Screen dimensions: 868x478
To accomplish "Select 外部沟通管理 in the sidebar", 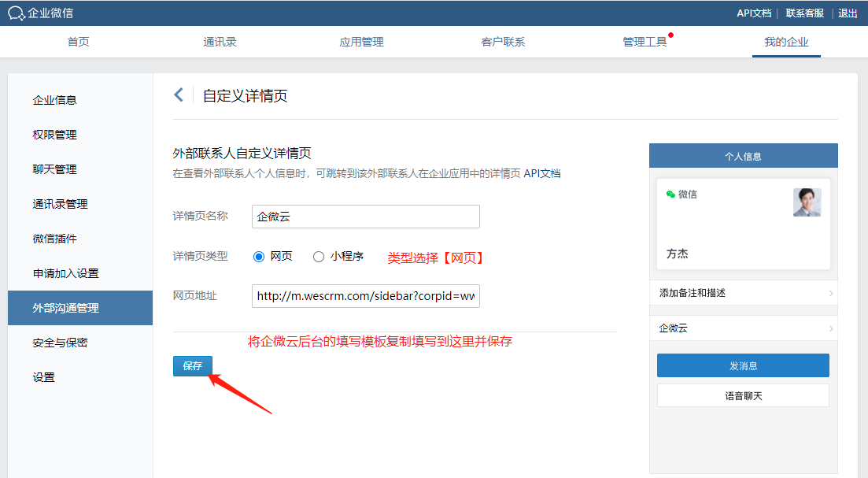I will [80, 308].
